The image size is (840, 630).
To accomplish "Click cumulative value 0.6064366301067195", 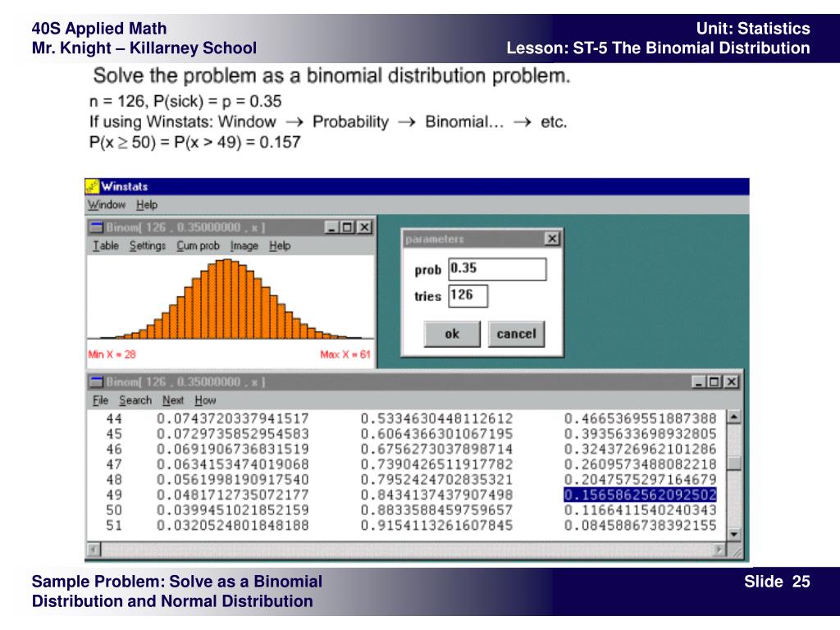I will click(x=436, y=433).
